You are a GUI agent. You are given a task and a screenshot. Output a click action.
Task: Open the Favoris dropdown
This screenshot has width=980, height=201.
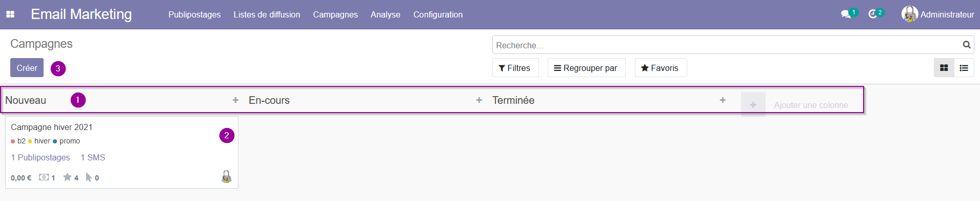click(x=660, y=68)
